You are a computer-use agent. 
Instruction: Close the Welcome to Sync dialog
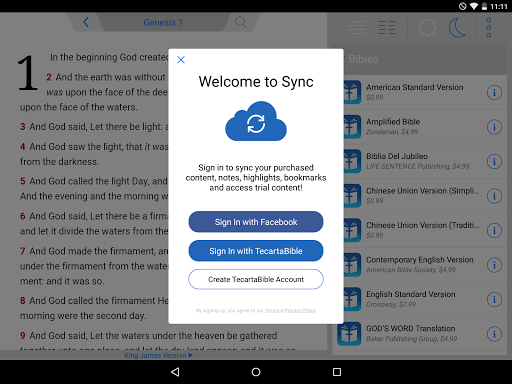tap(181, 60)
